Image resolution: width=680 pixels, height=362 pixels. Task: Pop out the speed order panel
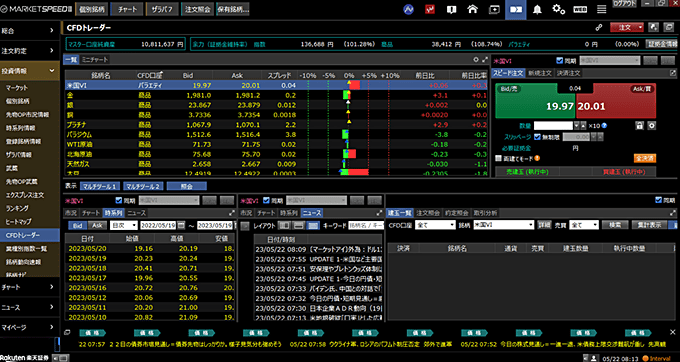(673, 73)
